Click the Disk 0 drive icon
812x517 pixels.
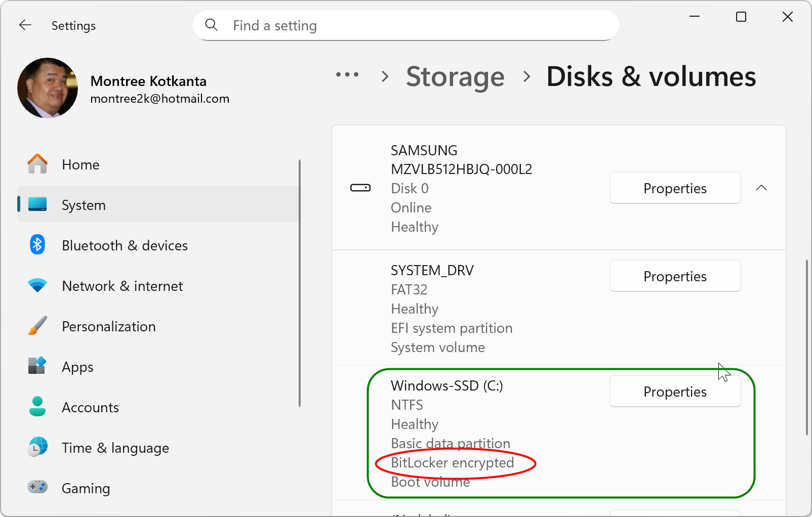click(360, 188)
